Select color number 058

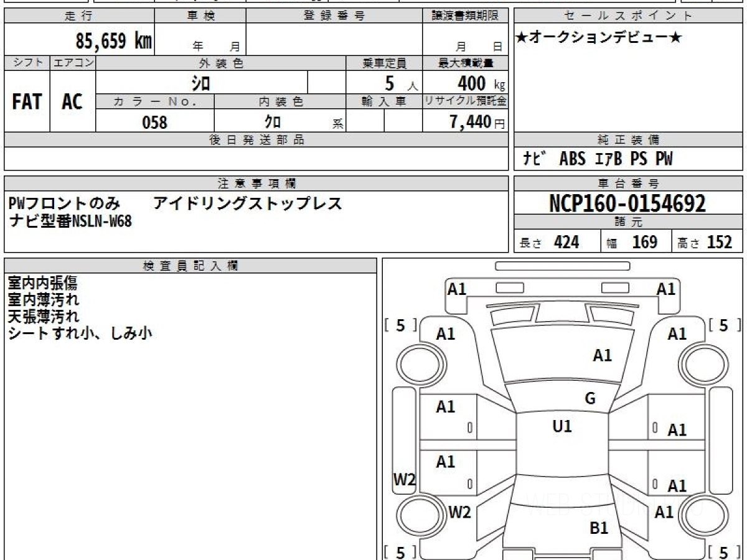click(155, 122)
